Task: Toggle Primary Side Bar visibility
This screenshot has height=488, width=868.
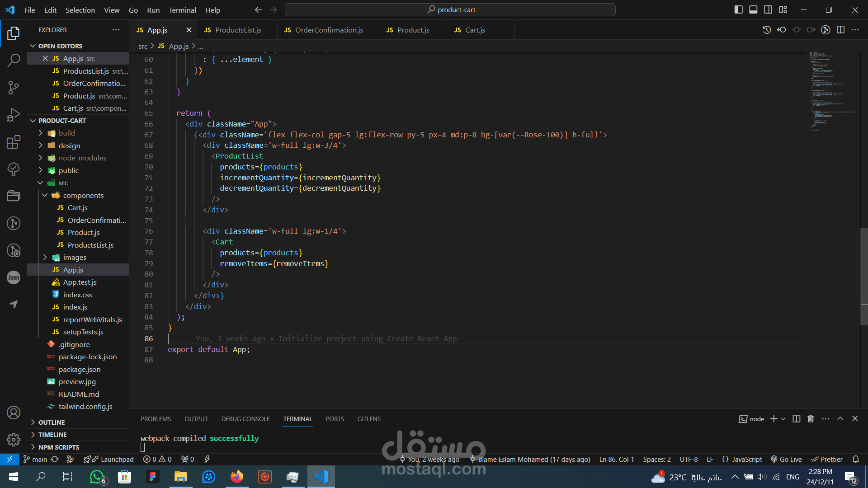Action: [739, 9]
